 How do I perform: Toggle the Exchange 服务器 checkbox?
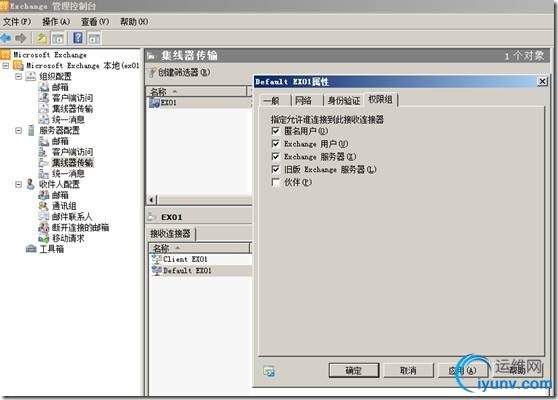point(275,157)
